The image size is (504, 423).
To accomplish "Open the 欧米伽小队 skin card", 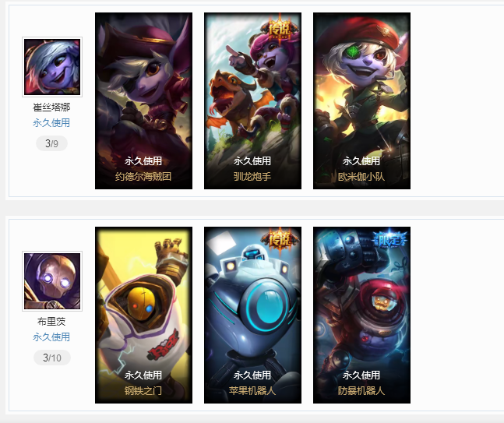I will coord(361,101).
